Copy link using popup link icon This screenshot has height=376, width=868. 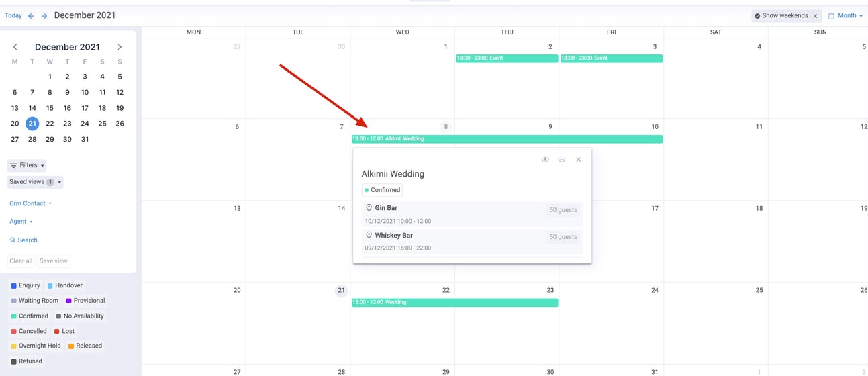tap(562, 160)
